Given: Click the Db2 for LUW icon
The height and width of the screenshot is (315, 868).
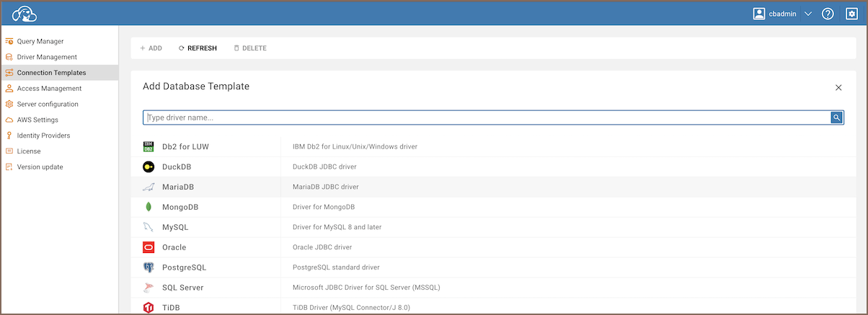Looking at the screenshot, I should tap(149, 146).
